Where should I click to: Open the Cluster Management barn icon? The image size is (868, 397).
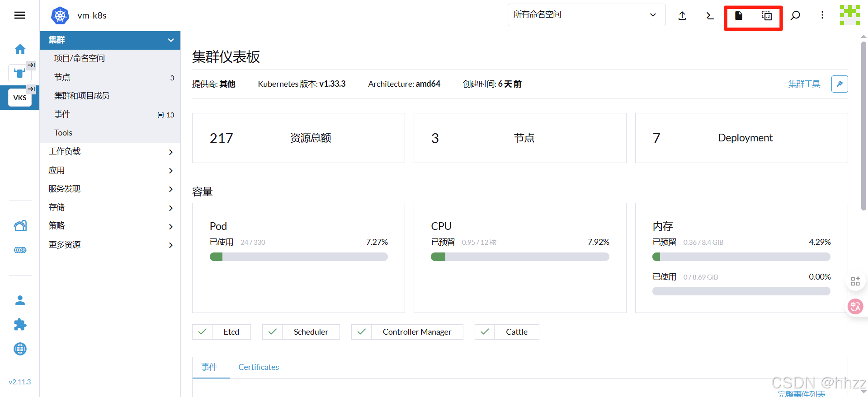point(20,225)
